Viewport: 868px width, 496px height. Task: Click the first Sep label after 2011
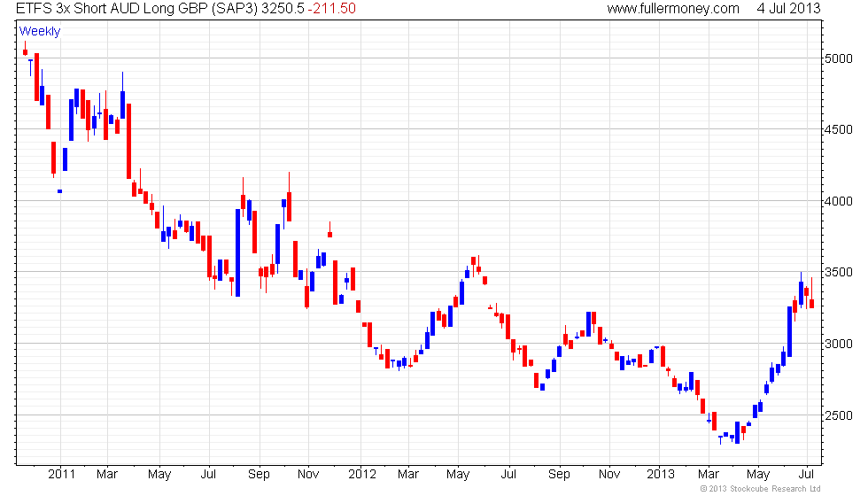pyautogui.click(x=259, y=475)
